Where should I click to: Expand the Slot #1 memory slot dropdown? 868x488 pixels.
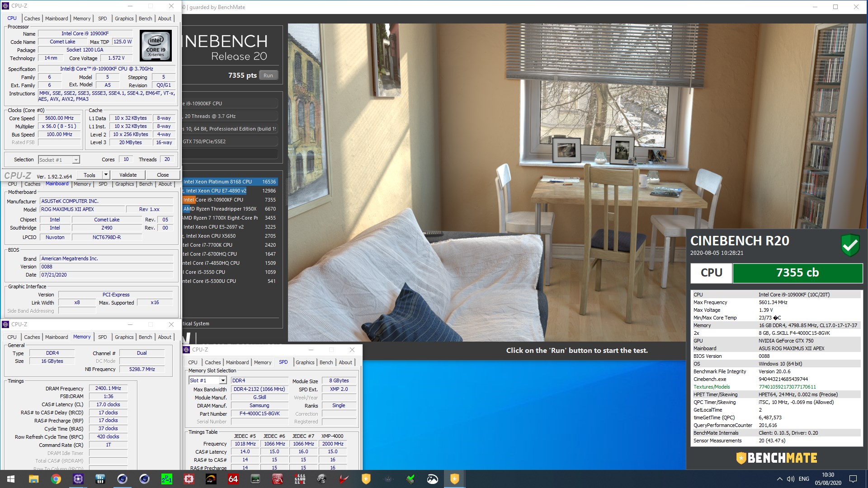(x=208, y=380)
